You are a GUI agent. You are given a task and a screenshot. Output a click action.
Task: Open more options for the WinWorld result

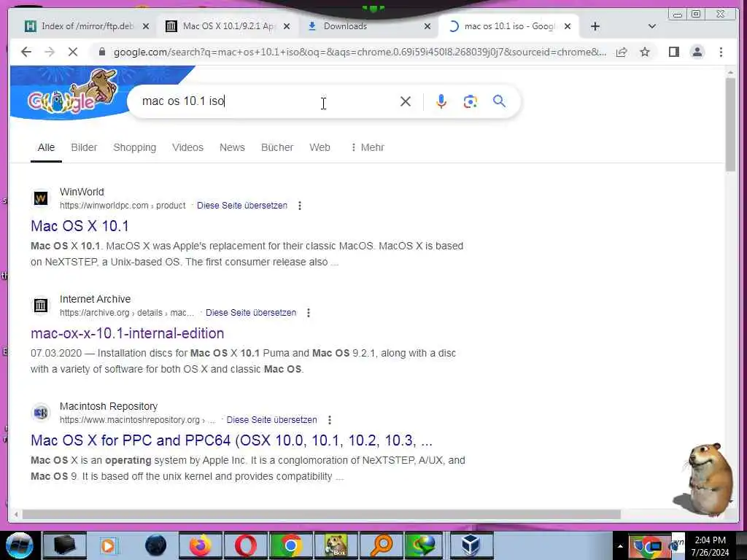[300, 206]
